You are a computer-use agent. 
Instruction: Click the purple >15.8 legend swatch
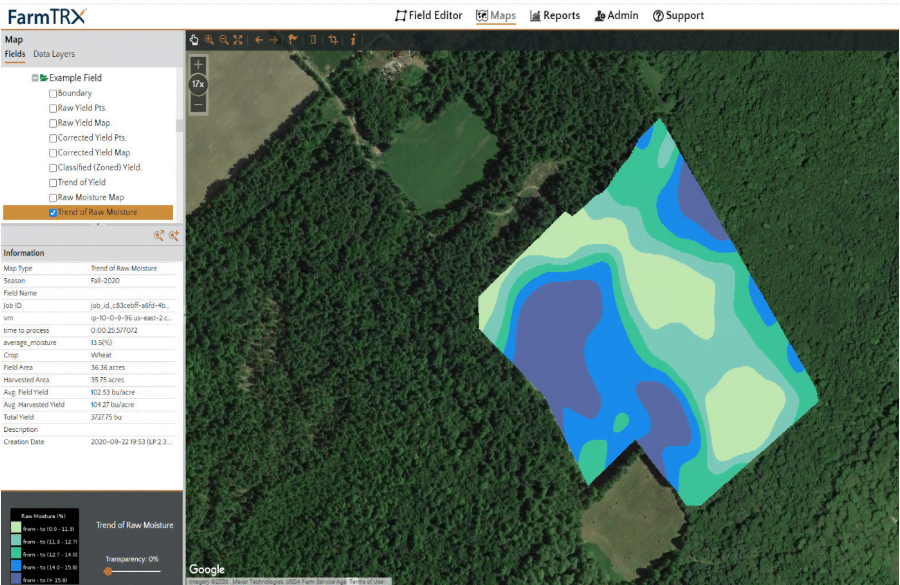[16, 579]
